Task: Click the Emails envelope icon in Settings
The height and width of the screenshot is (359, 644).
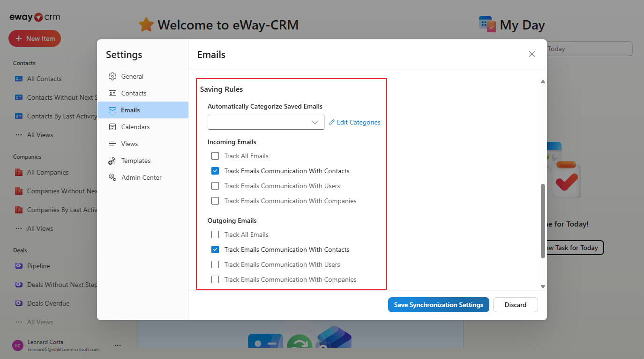Action: coord(112,110)
